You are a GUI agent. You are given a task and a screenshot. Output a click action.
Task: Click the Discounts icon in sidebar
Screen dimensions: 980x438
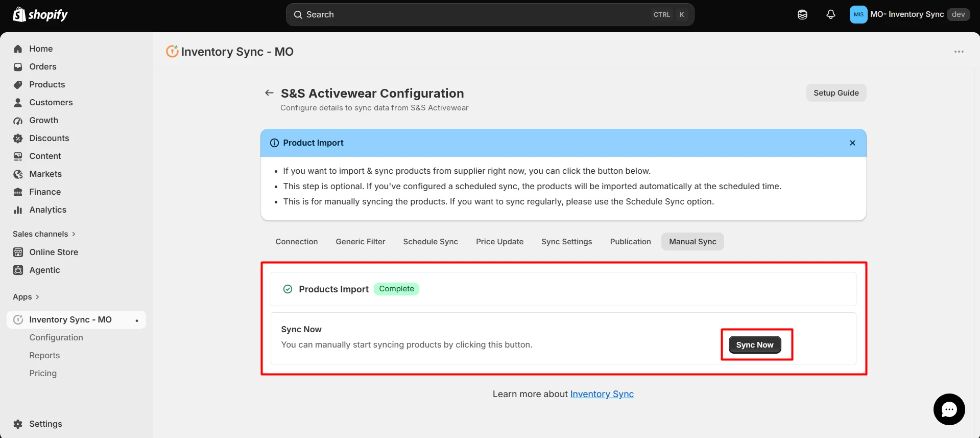[18, 138]
